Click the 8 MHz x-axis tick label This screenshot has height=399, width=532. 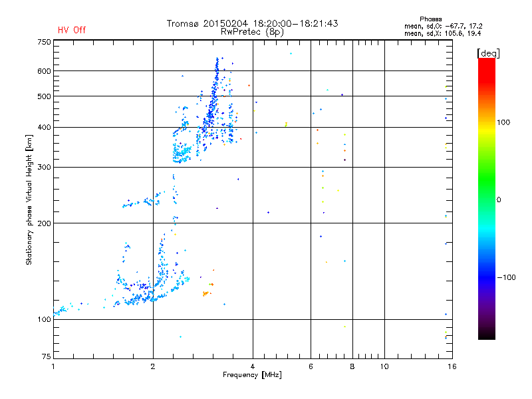(x=352, y=366)
